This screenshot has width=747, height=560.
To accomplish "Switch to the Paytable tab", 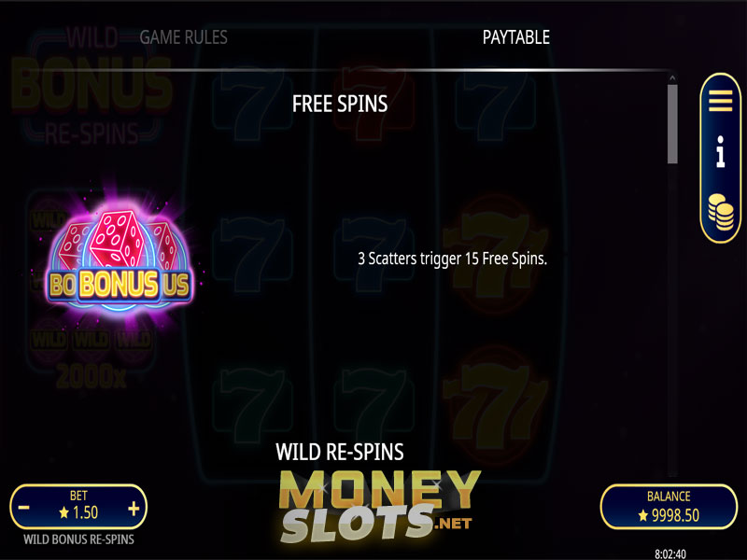I will tap(516, 37).
